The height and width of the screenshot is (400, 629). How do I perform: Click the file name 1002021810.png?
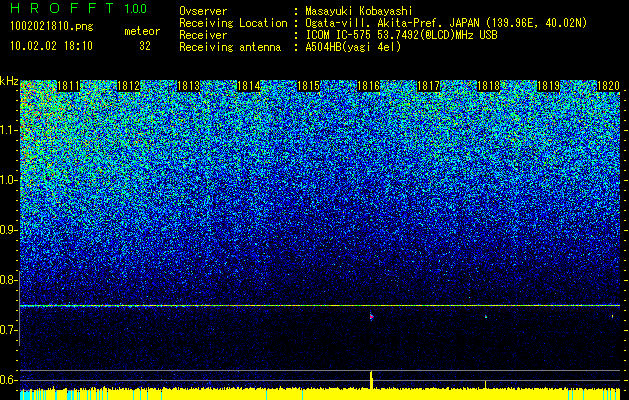point(52,27)
